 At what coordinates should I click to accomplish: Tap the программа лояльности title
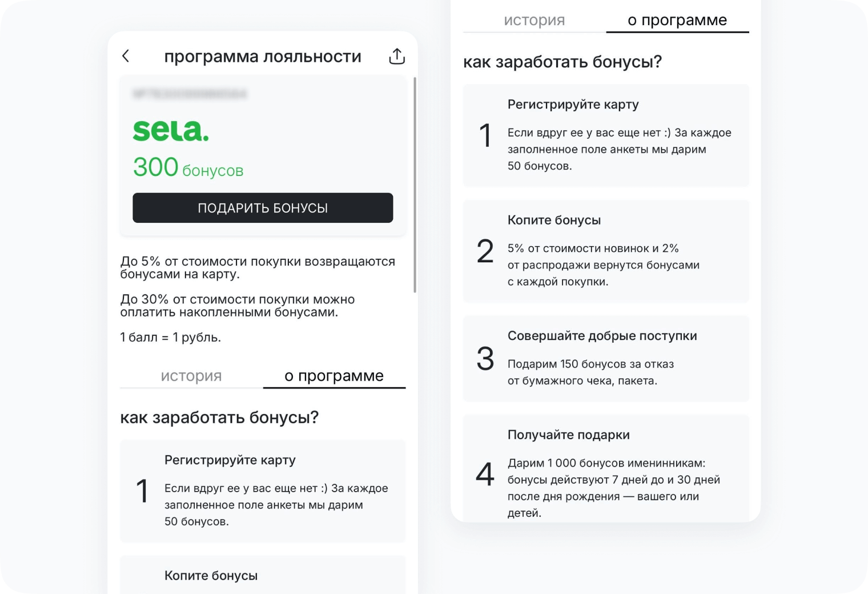263,56
